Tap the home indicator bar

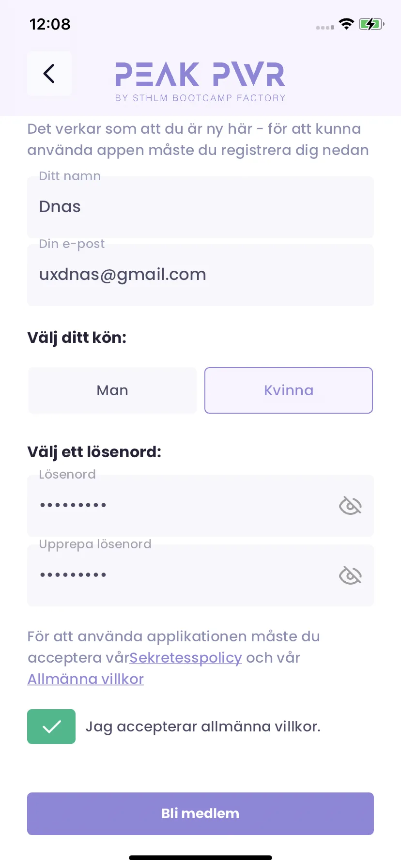(x=200, y=858)
